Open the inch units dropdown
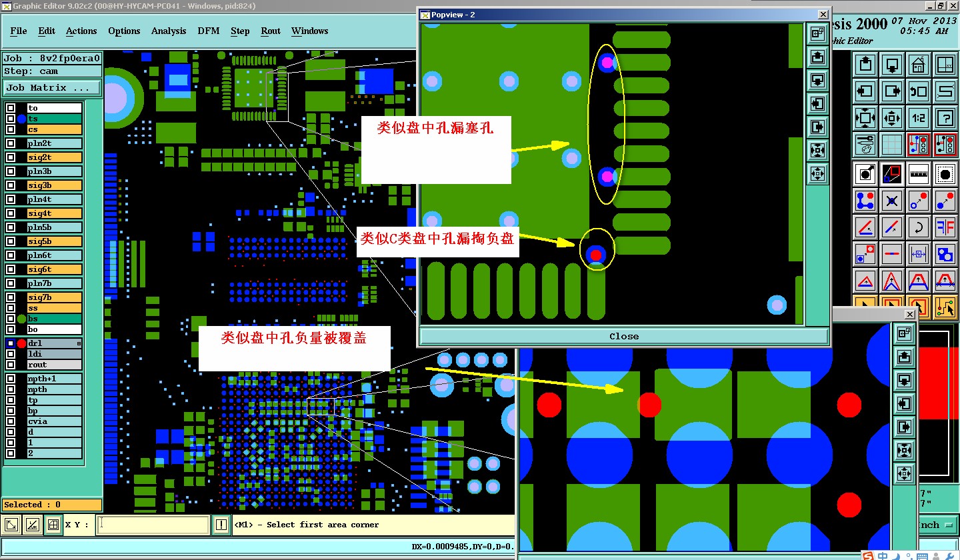 tap(938, 525)
